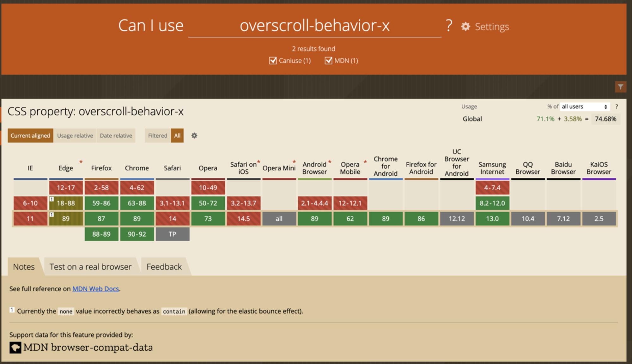Select Opera 50-72 cell
This screenshot has height=364, width=632.
tap(208, 203)
